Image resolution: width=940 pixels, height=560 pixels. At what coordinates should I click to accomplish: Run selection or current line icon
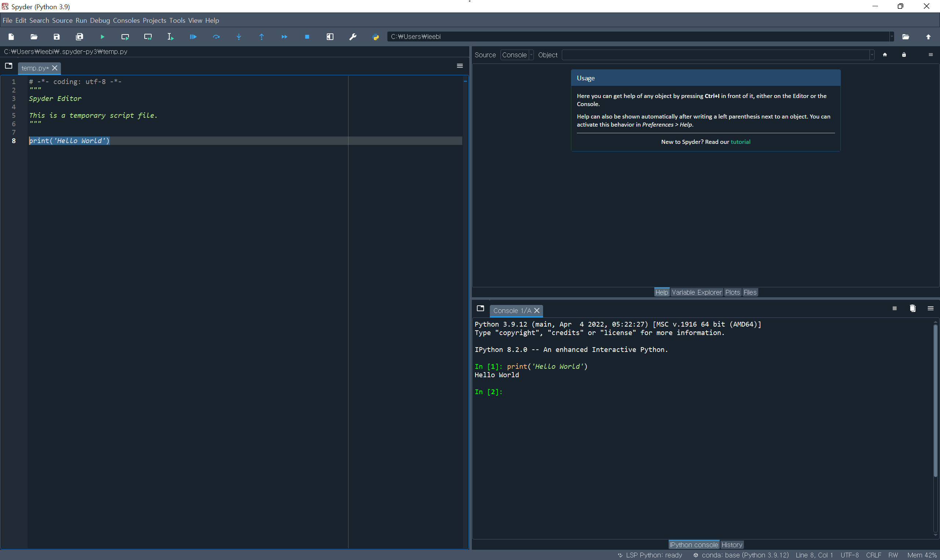tap(171, 37)
